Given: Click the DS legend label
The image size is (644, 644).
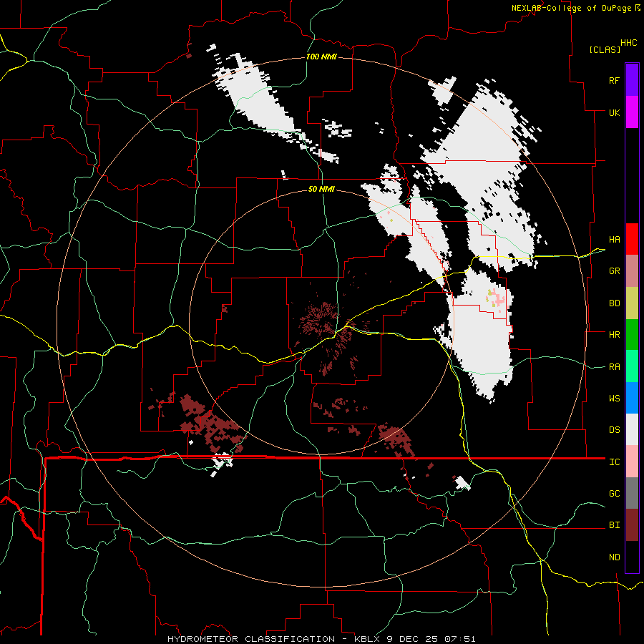Looking at the screenshot, I should (614, 430).
